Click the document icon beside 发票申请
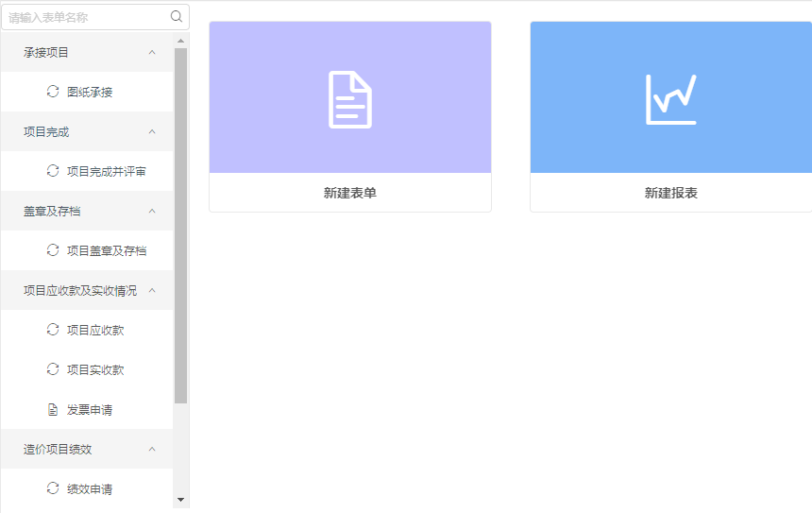The image size is (812, 513). (x=53, y=410)
